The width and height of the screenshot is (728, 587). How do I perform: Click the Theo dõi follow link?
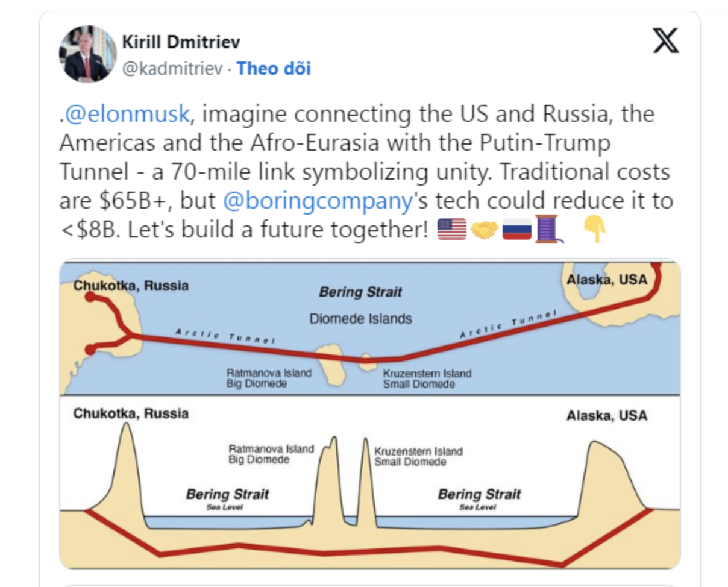[x=274, y=69]
